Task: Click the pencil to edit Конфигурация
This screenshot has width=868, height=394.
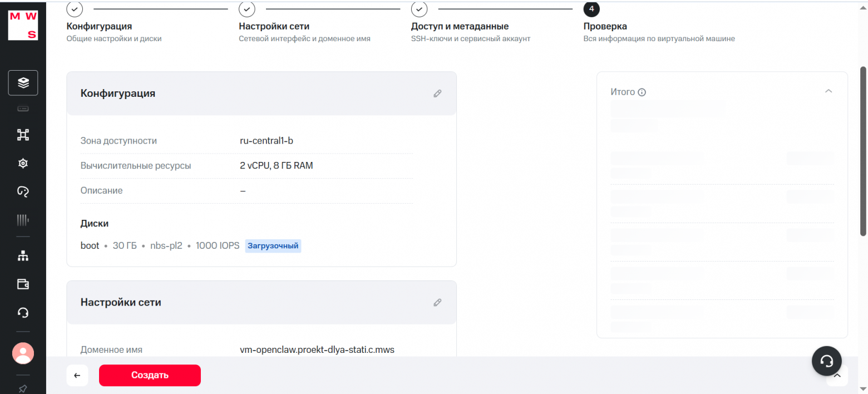Action: click(437, 93)
